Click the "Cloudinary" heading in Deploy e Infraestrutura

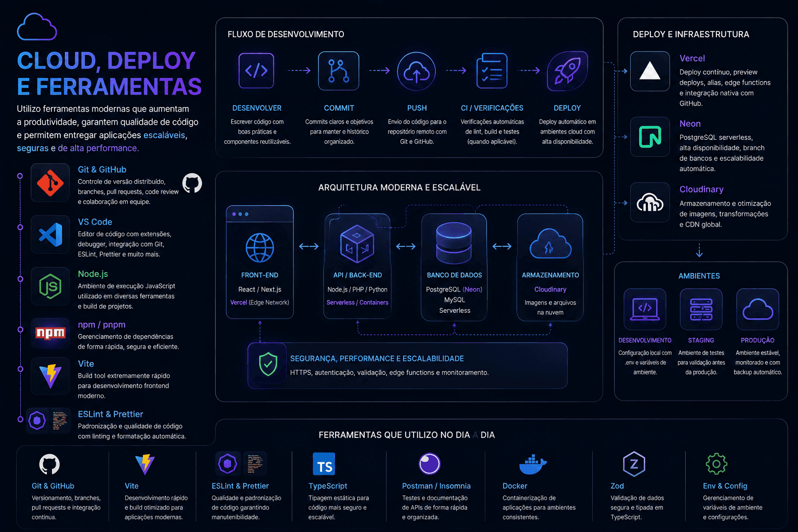click(701, 189)
